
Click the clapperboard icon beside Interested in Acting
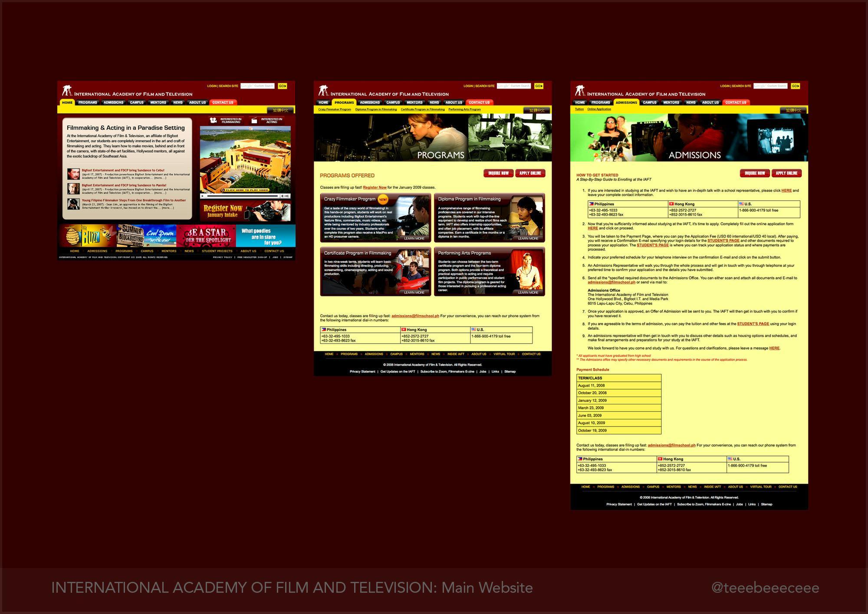254,120
